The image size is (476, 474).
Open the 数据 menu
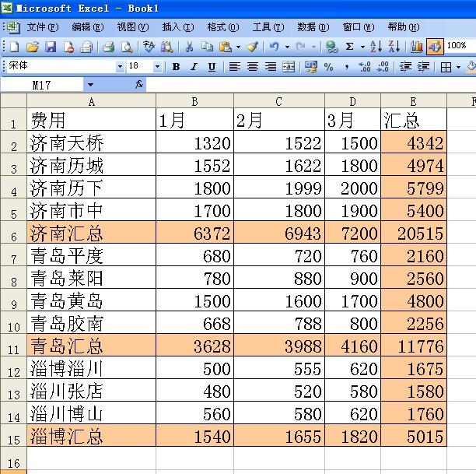[x=313, y=27]
